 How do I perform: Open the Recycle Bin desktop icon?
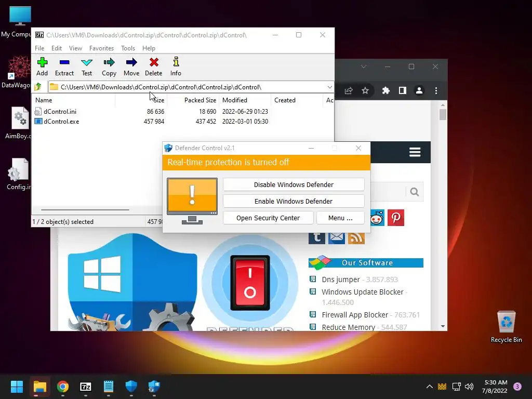506,326
